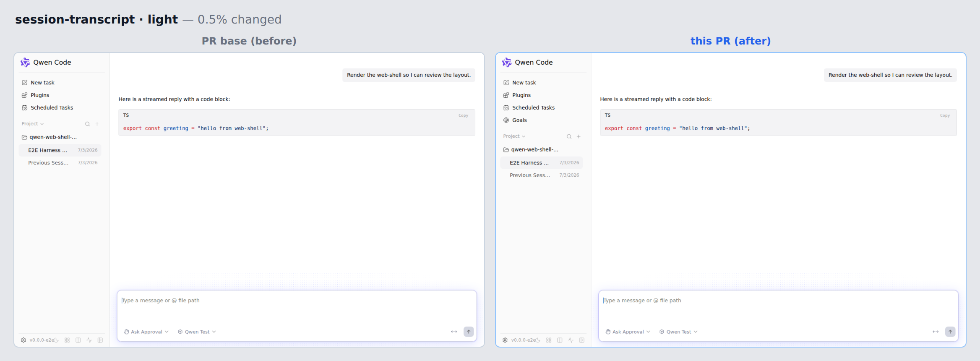This screenshot has height=361, width=980.
Task: Toggle dark mode moon in before panel
Action: (x=56, y=340)
